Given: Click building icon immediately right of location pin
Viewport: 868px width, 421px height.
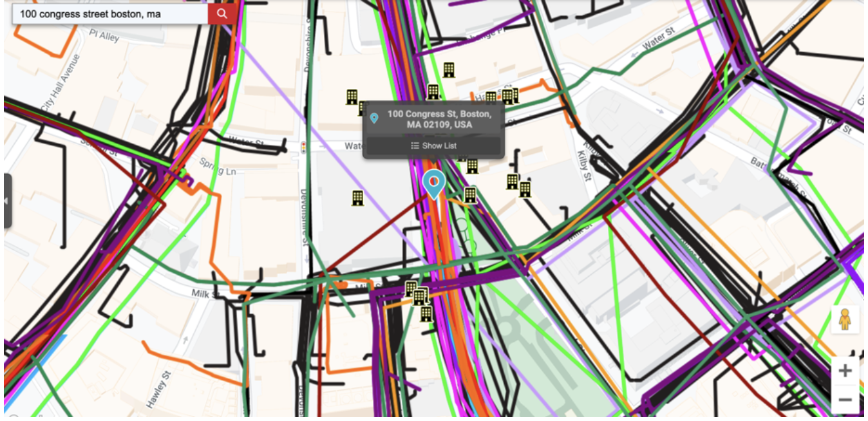Looking at the screenshot, I should [470, 195].
